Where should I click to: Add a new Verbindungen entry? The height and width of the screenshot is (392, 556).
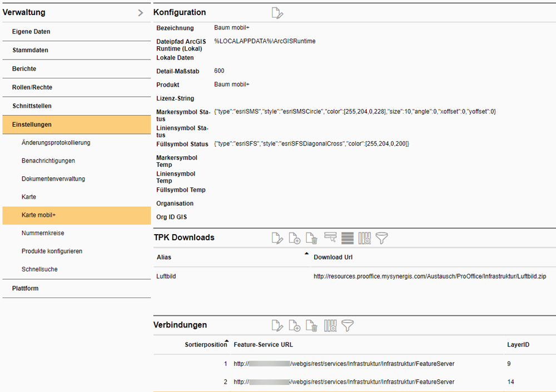click(295, 326)
